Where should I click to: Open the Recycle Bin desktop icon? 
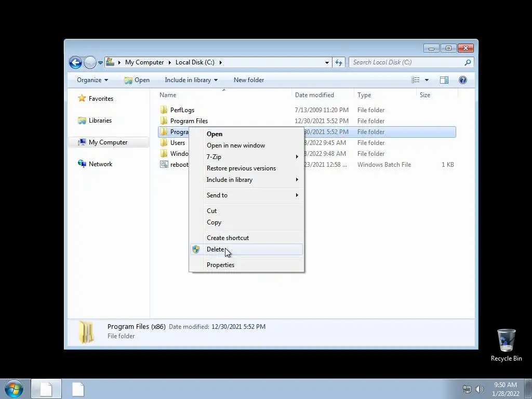point(506,345)
